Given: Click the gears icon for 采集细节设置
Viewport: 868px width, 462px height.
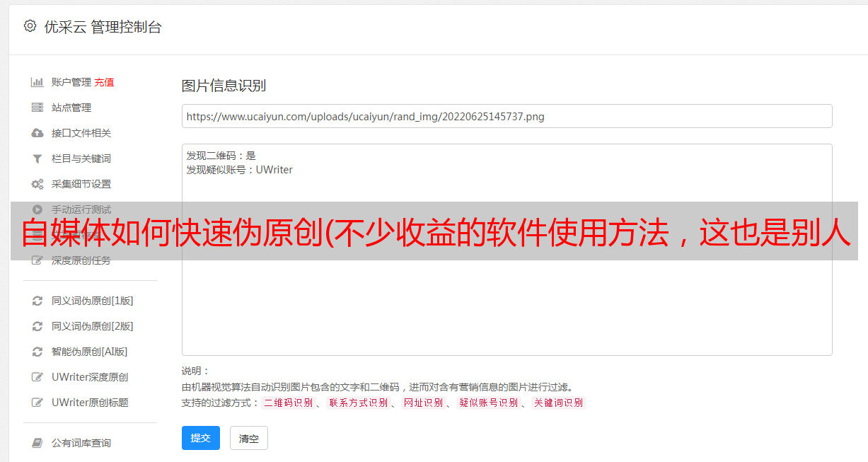Looking at the screenshot, I should coord(37,184).
